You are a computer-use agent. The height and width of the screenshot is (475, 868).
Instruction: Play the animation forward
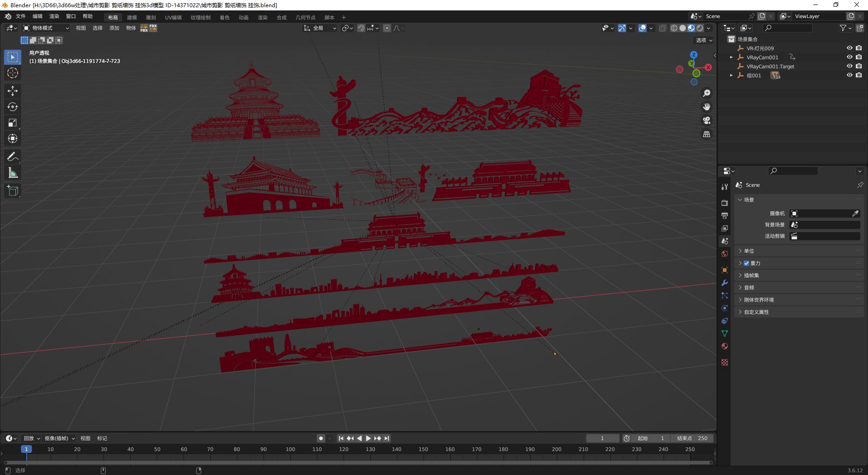[368, 438]
